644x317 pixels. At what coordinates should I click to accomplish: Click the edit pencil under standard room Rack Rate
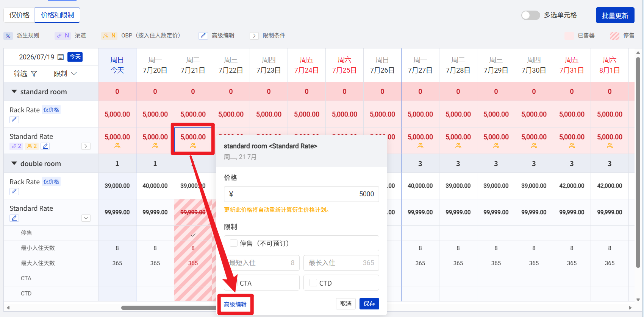tap(14, 120)
